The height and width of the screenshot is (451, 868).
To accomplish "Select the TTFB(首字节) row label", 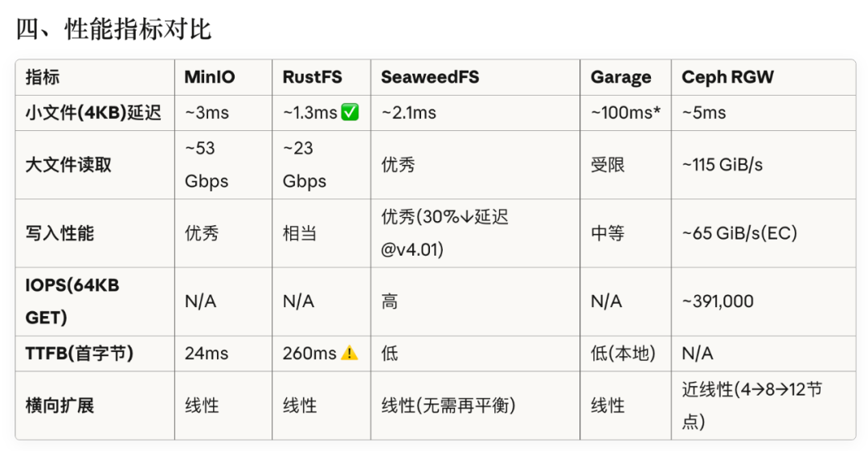I will point(80,354).
